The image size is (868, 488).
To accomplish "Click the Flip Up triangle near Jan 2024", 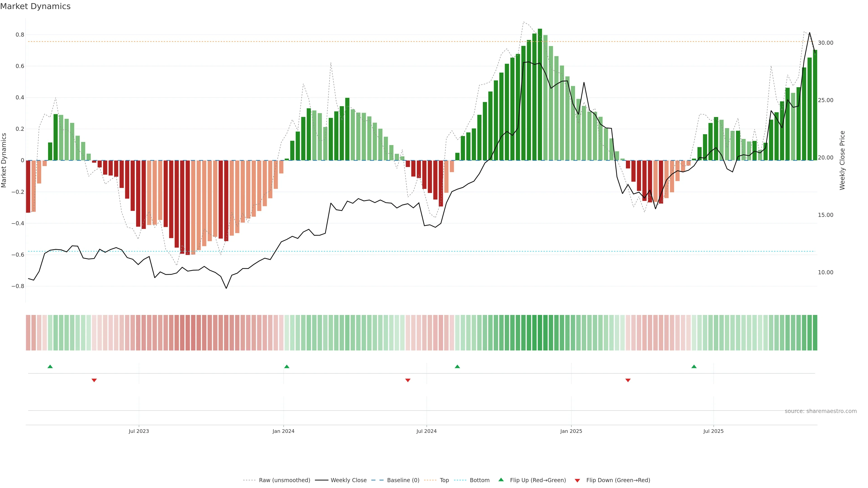I will pyautogui.click(x=287, y=366).
